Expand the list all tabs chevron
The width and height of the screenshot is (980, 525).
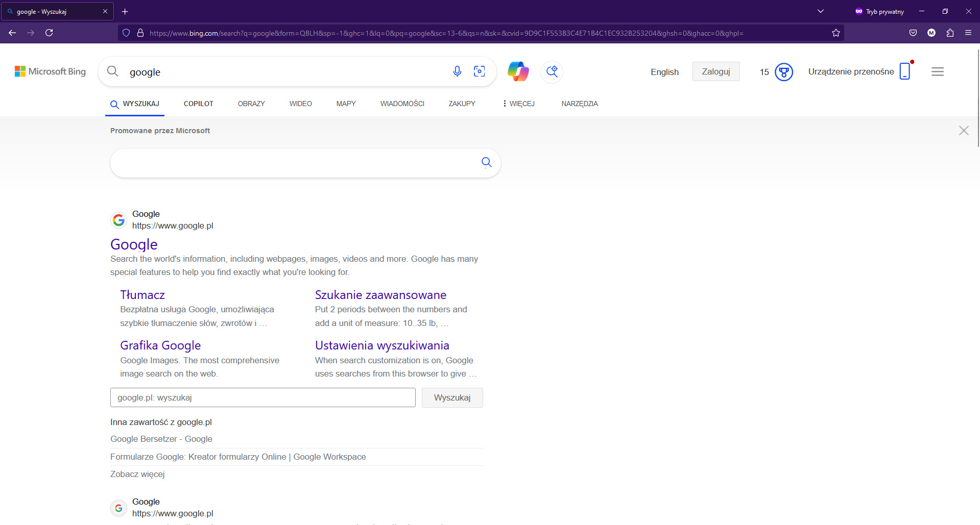(x=821, y=11)
